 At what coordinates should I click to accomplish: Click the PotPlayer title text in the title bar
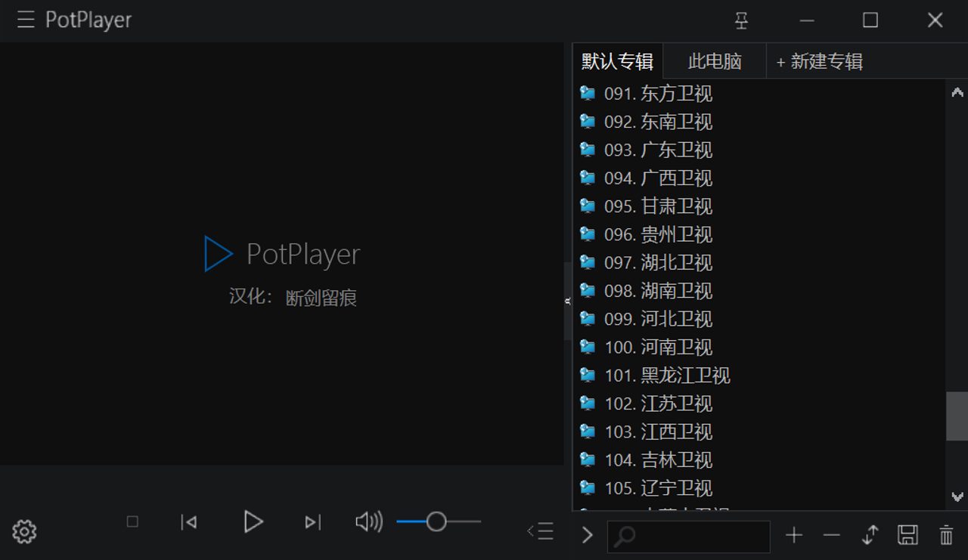point(88,20)
